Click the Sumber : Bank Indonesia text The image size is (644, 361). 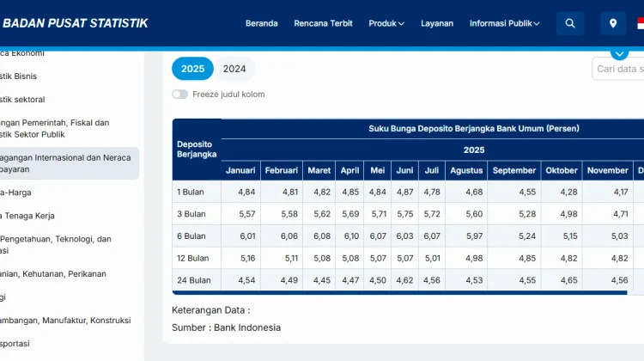click(227, 327)
